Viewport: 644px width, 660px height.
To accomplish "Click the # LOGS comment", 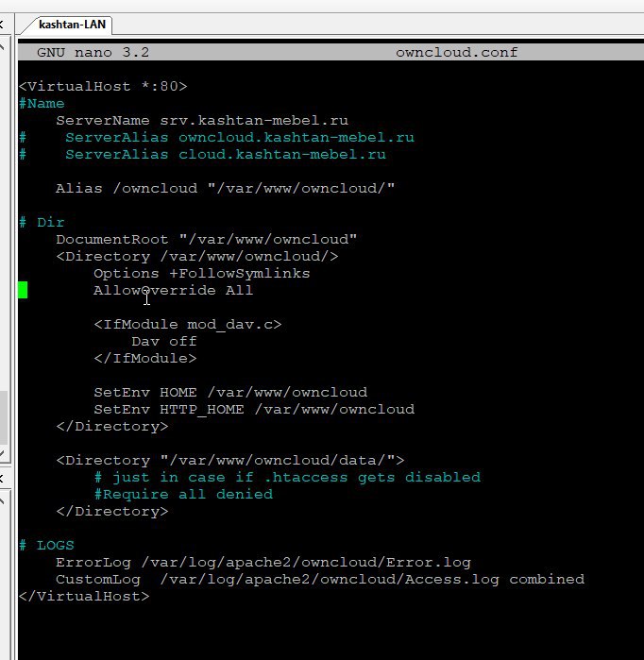I will pyautogui.click(x=46, y=546).
